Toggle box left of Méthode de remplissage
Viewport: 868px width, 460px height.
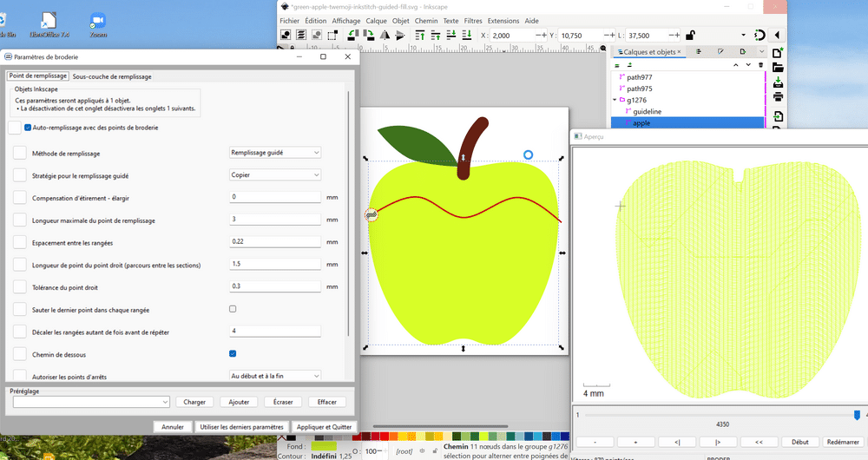(x=19, y=153)
